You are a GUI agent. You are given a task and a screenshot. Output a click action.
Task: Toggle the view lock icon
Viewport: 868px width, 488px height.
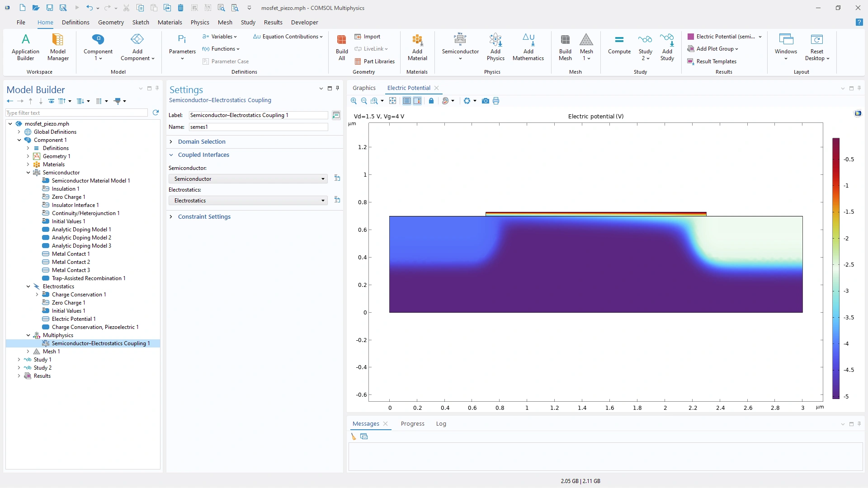(x=431, y=101)
